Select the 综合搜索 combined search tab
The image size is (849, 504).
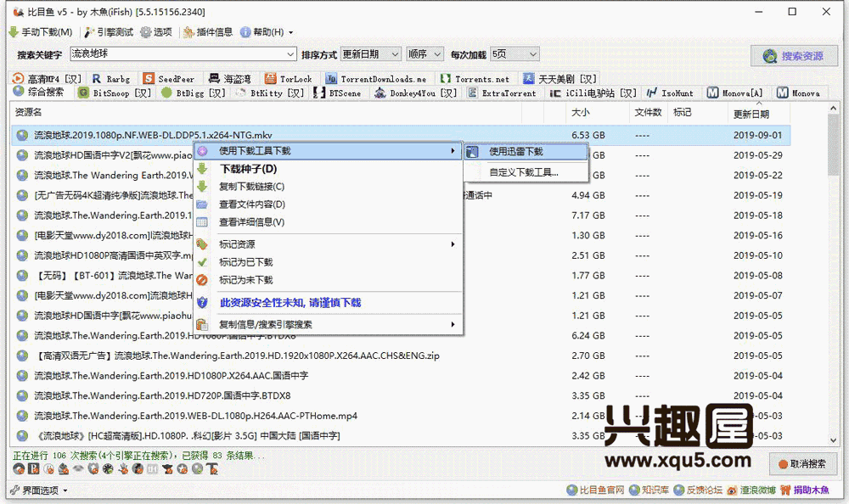(x=38, y=92)
